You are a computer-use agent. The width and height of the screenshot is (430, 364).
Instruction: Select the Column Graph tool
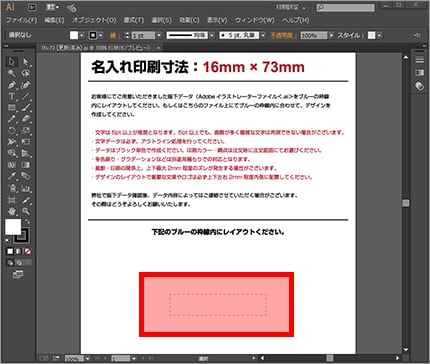pos(26,188)
